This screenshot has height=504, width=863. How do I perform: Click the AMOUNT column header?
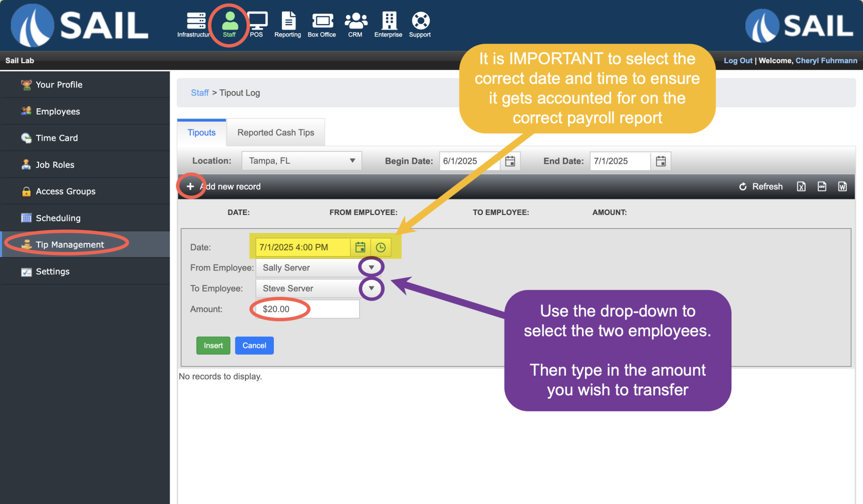(x=610, y=212)
